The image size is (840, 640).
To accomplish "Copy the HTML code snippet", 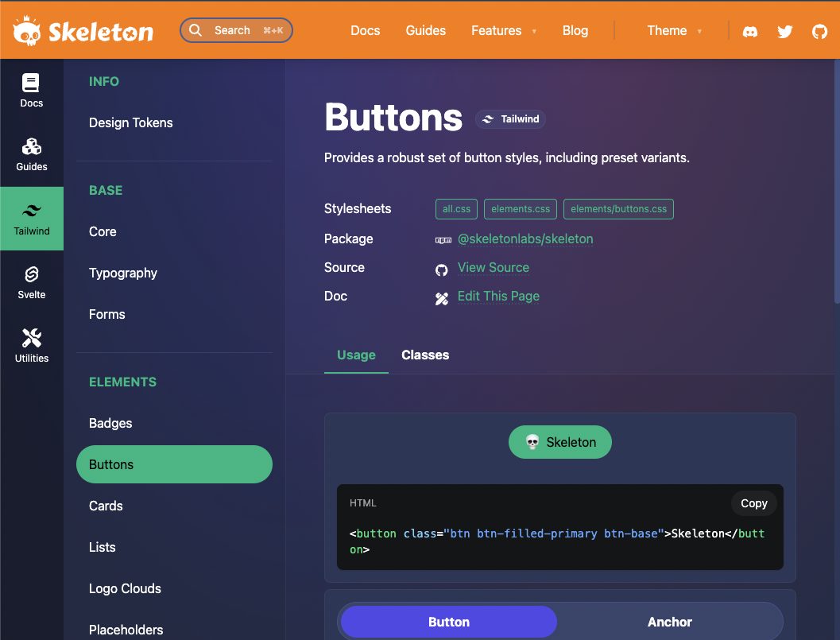I will (753, 503).
